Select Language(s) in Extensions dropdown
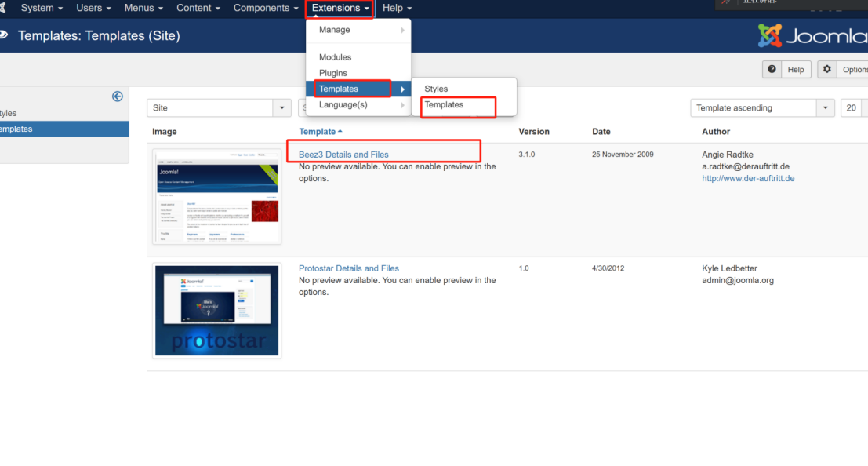Viewport: 868px width, 466px height. click(x=358, y=104)
